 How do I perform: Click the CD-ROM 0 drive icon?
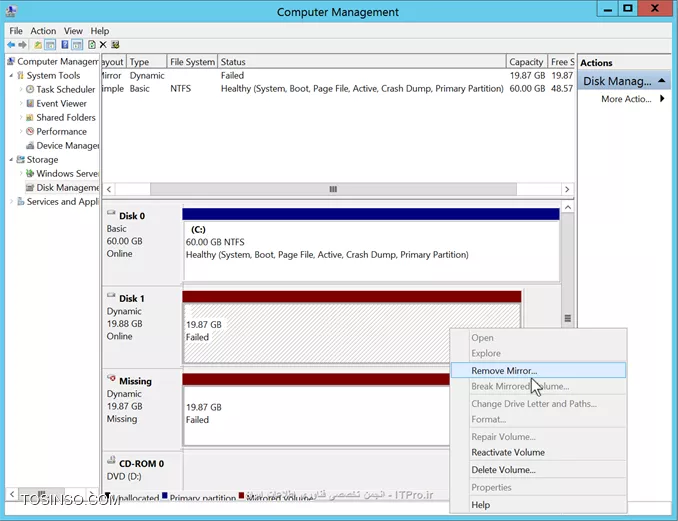pyautogui.click(x=112, y=460)
